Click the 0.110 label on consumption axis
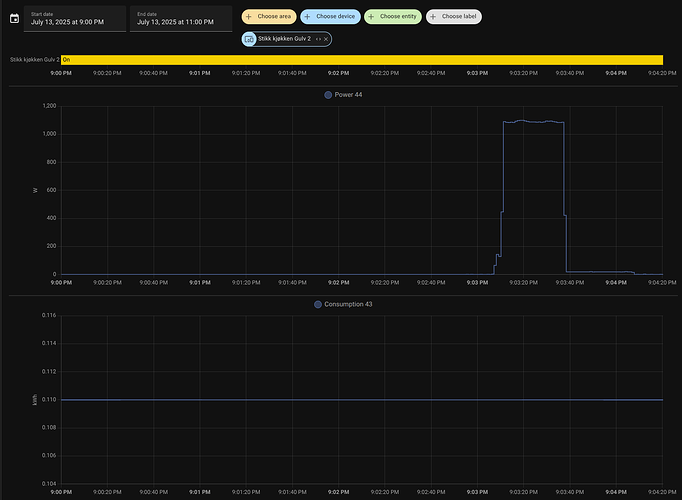The width and height of the screenshot is (682, 500). tap(49, 399)
